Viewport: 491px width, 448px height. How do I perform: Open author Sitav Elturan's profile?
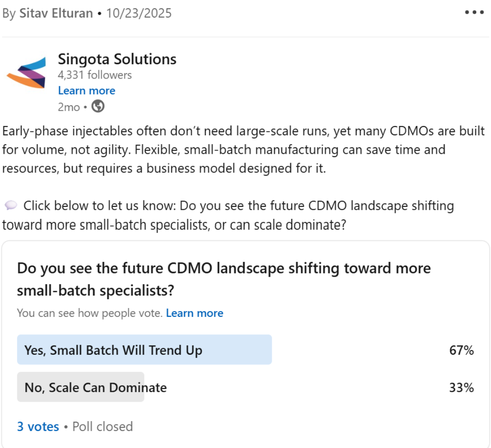pyautogui.click(x=56, y=13)
